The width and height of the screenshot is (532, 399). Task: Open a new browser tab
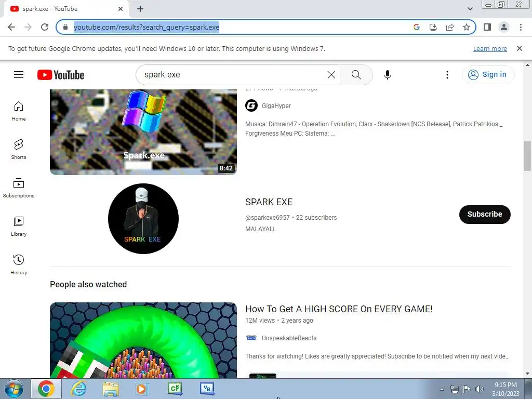(x=140, y=9)
